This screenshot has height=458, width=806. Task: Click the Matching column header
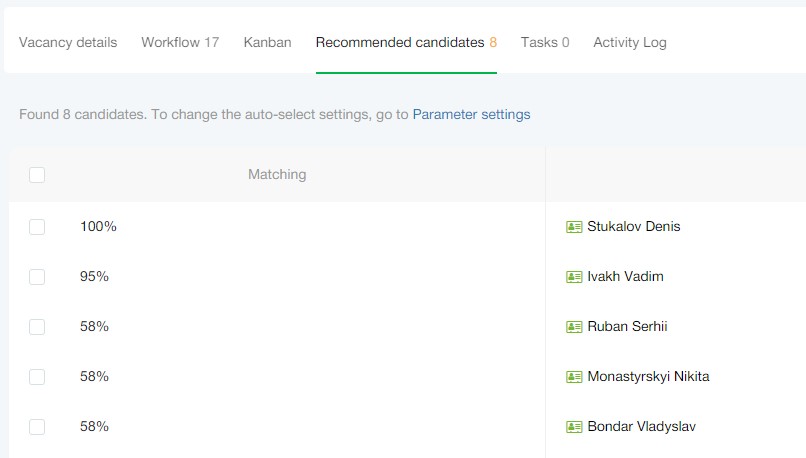[x=277, y=175]
